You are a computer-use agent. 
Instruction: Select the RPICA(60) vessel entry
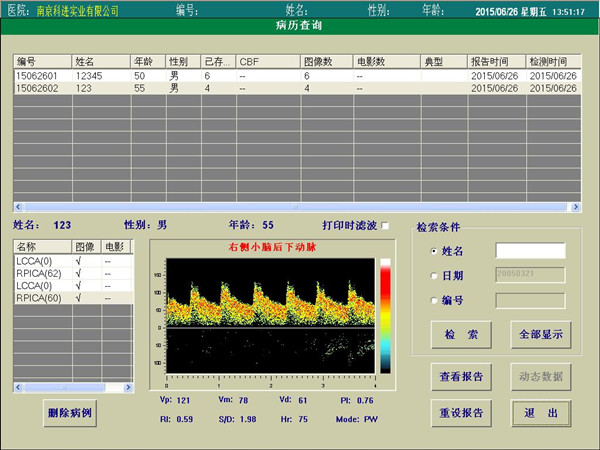click(40, 298)
